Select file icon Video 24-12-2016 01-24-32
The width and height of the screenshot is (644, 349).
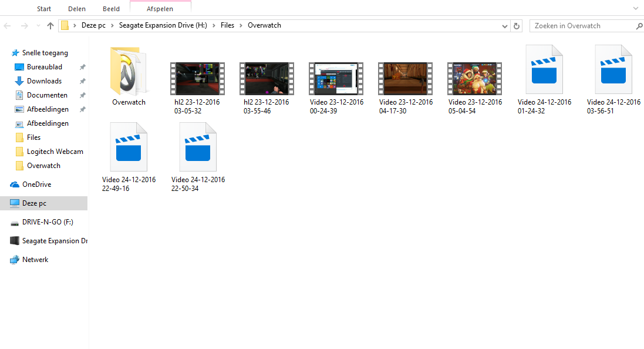(544, 69)
